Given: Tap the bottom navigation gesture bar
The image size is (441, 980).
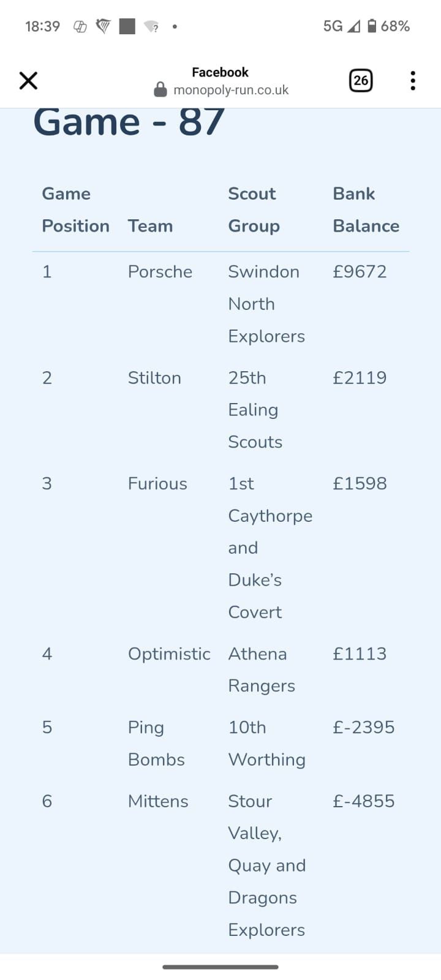Looking at the screenshot, I should pos(221,967).
